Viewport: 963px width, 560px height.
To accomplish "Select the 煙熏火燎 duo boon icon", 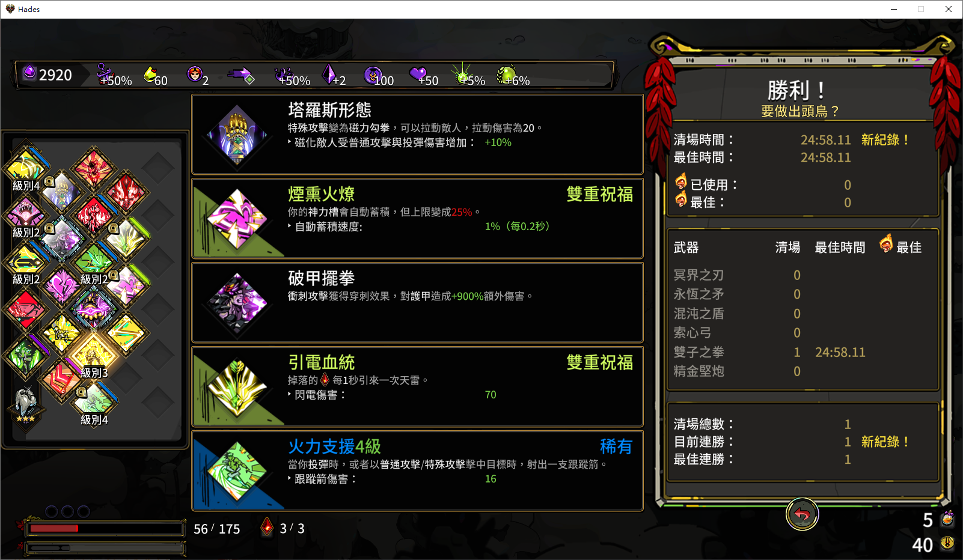I will 237,219.
